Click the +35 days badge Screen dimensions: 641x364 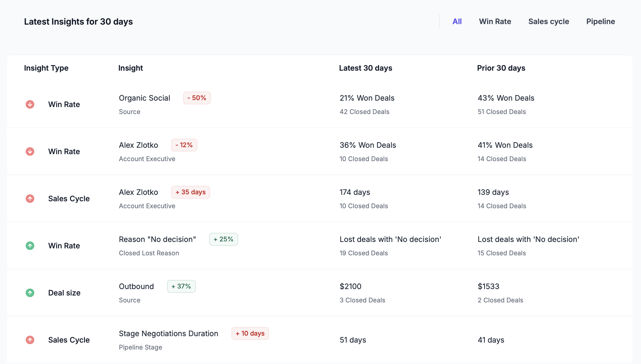tap(190, 192)
